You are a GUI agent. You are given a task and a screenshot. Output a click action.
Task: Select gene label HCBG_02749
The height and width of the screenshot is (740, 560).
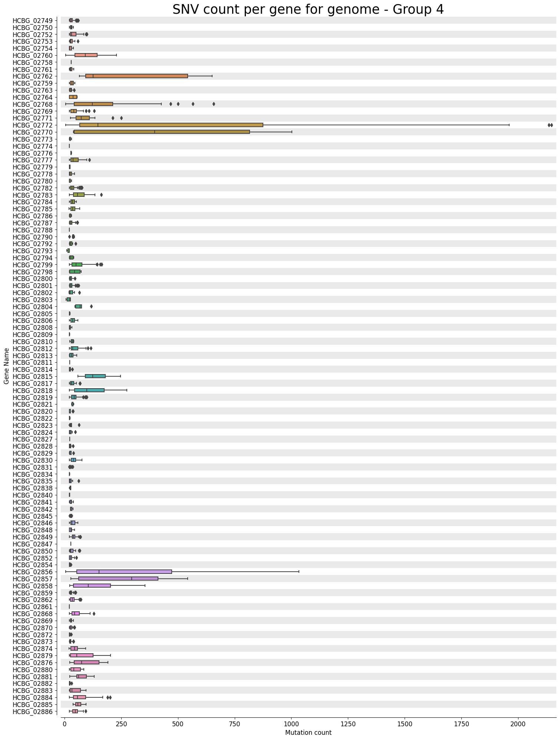tap(30, 20)
